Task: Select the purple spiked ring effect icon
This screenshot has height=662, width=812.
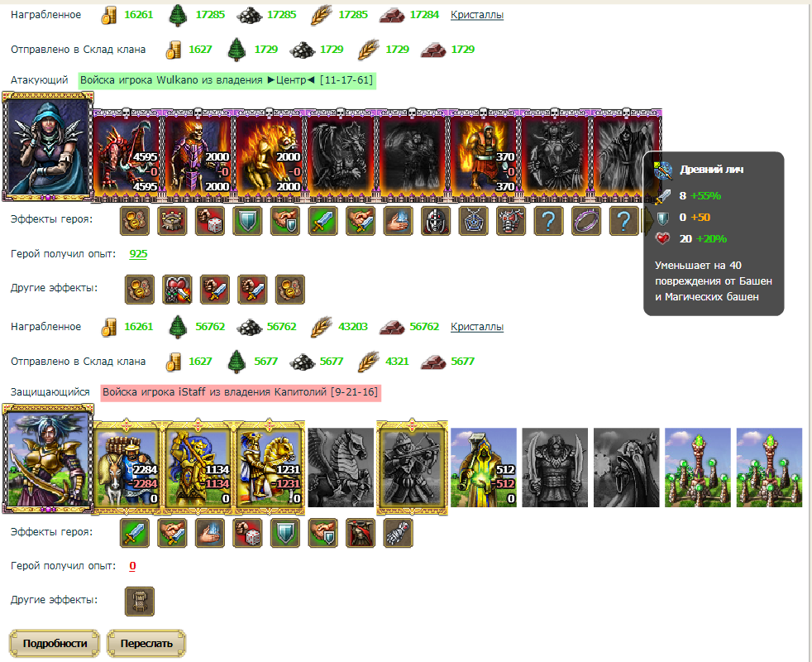Action: (586, 221)
